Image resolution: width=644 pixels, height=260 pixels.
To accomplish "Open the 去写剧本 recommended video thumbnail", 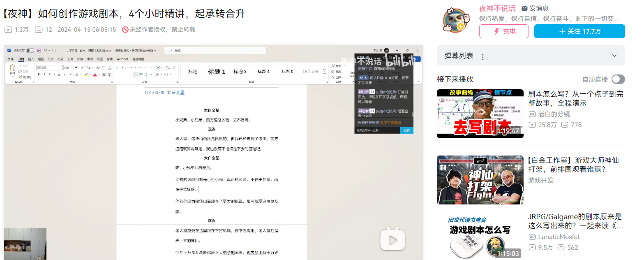I will (480, 114).
